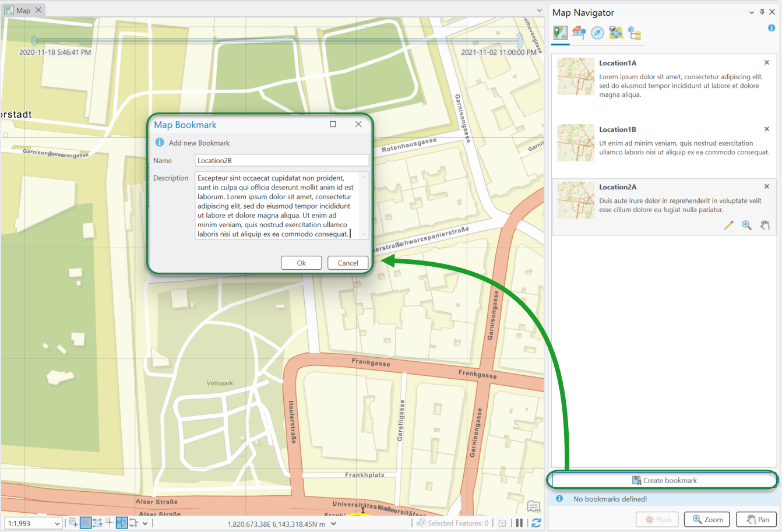Viewport: 782px width, 532px height.
Task: Click the time slider start handle
Action: click(34, 40)
